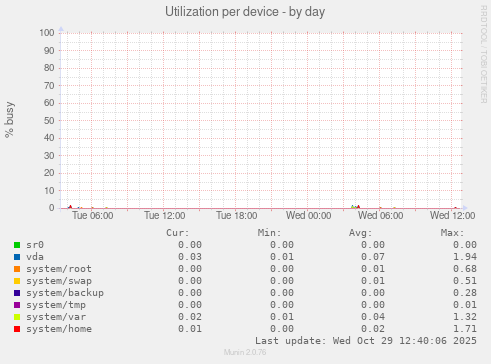This screenshot has height=364, width=491.
Task: Click the red spike before Tue 06:00
Action: (70, 207)
